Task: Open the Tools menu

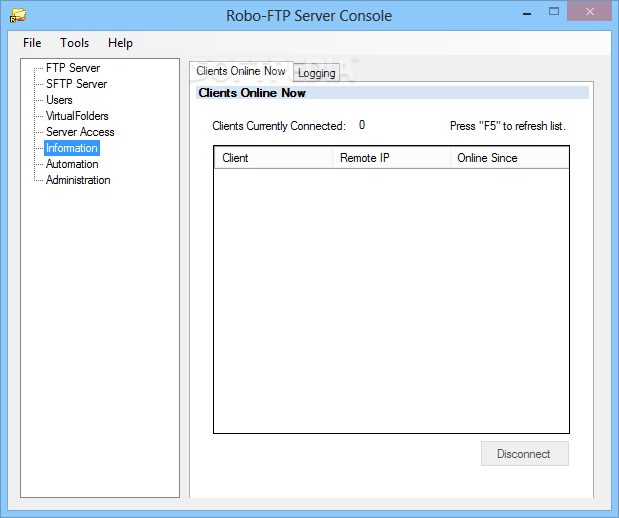Action: [75, 43]
